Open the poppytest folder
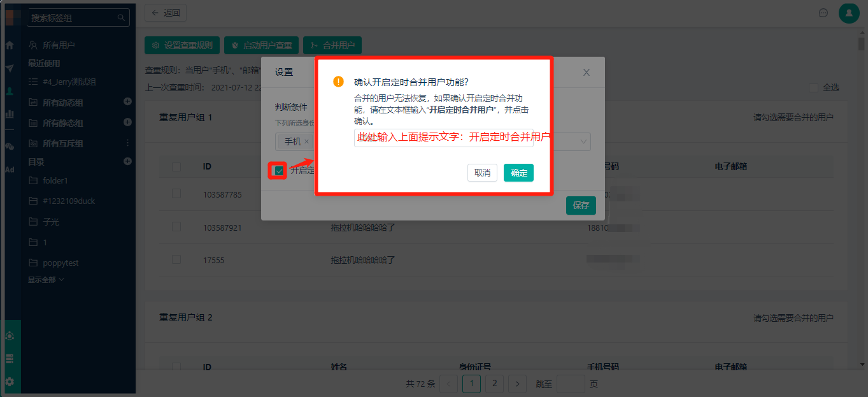This screenshot has height=397, width=868. pyautogui.click(x=53, y=263)
